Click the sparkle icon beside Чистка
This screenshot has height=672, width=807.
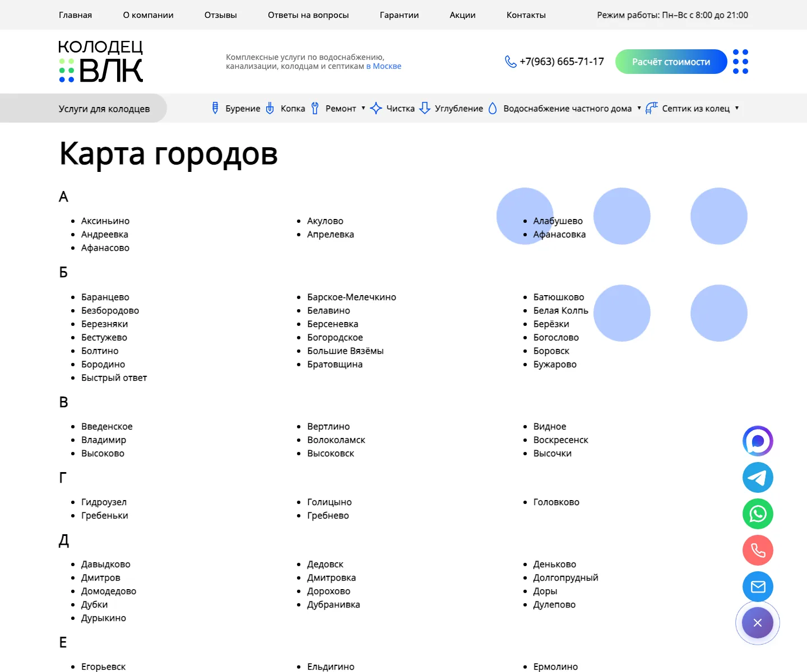coord(376,108)
